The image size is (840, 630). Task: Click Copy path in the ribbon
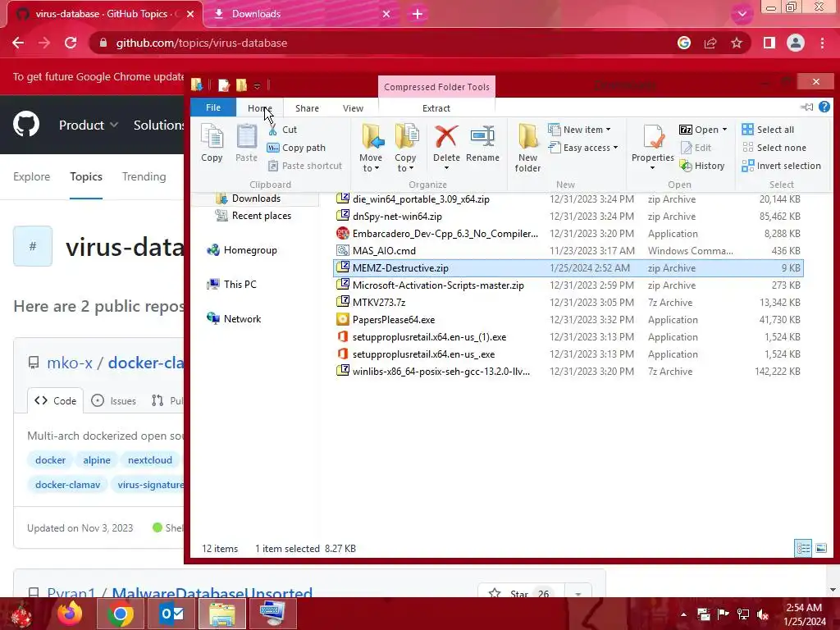[296, 148]
